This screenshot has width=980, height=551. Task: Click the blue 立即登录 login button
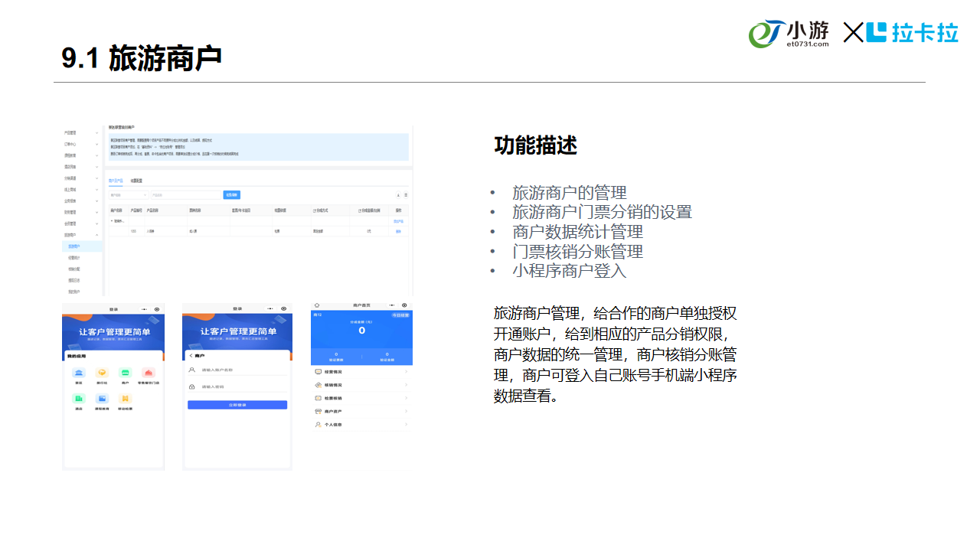(237, 405)
